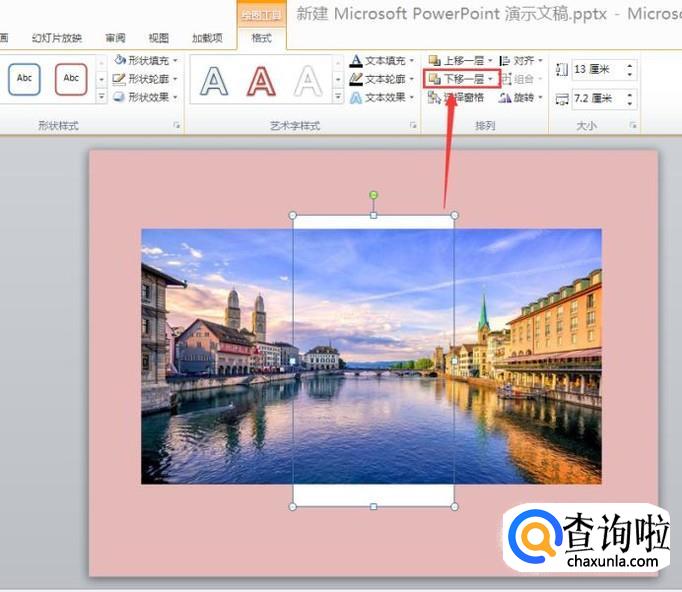The image size is (682, 592).
Task: Click the top-middle resize handle
Action: (x=373, y=215)
